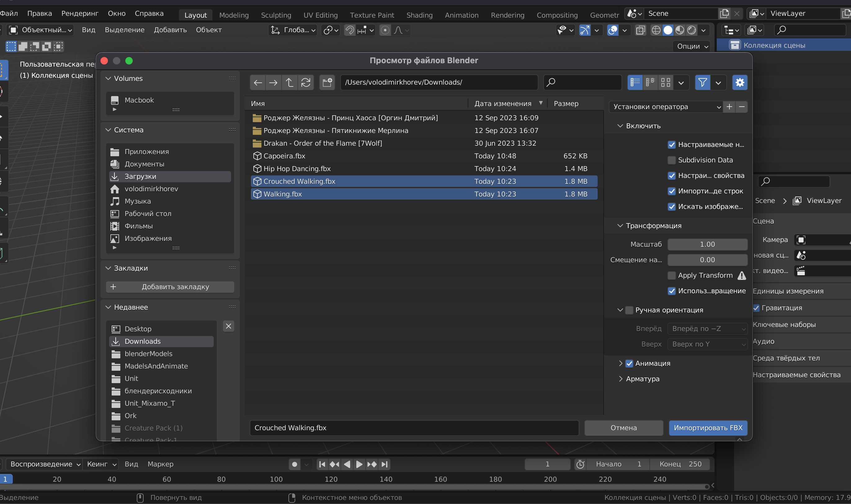Viewport: 851px width, 504px height.
Task: Open the Правка menu
Action: tap(39, 14)
